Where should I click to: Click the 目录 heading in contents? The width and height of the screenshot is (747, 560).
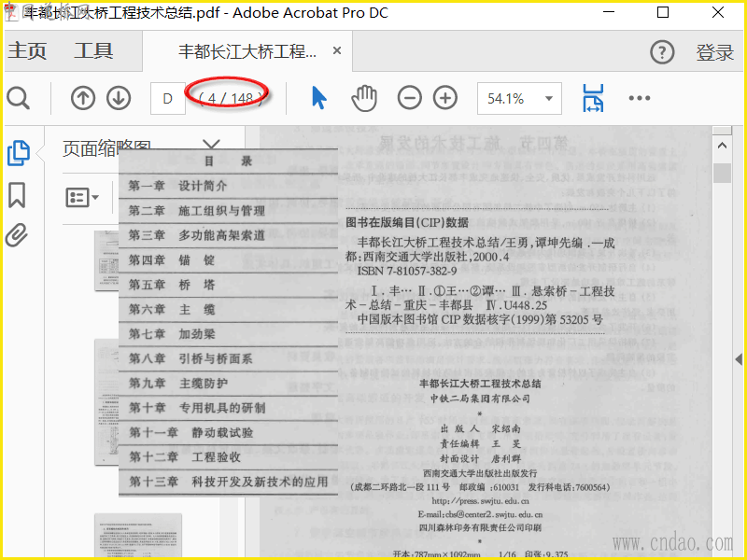coord(228,161)
